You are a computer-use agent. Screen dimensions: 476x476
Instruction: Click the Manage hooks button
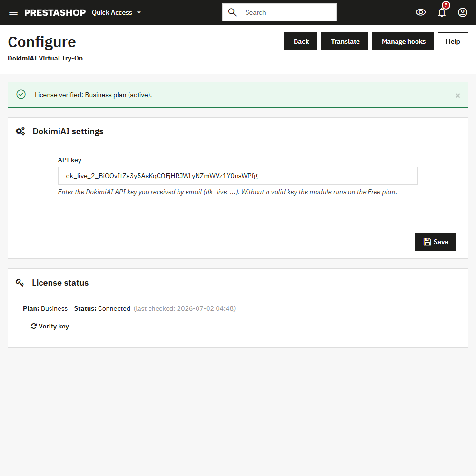click(x=403, y=41)
